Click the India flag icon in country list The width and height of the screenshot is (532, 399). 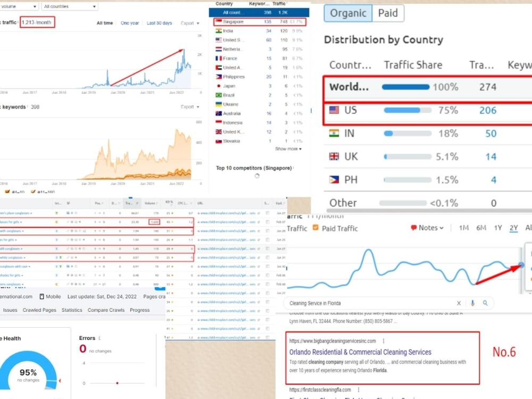(219, 31)
